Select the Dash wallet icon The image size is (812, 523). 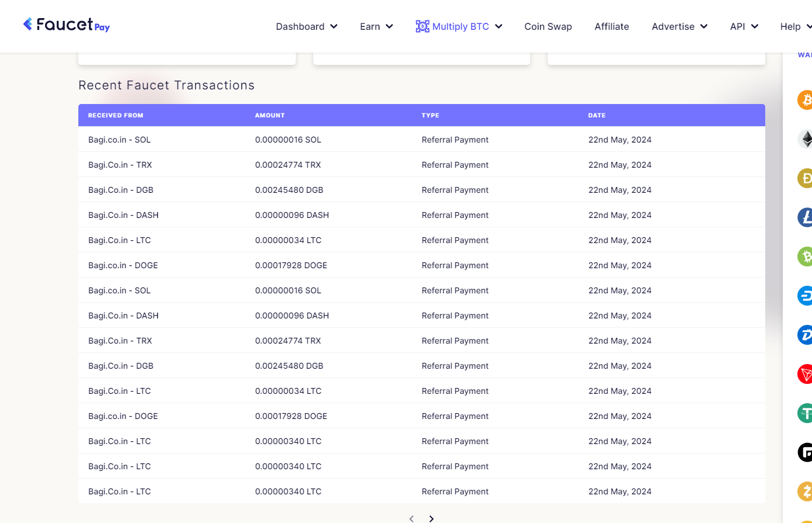805,296
